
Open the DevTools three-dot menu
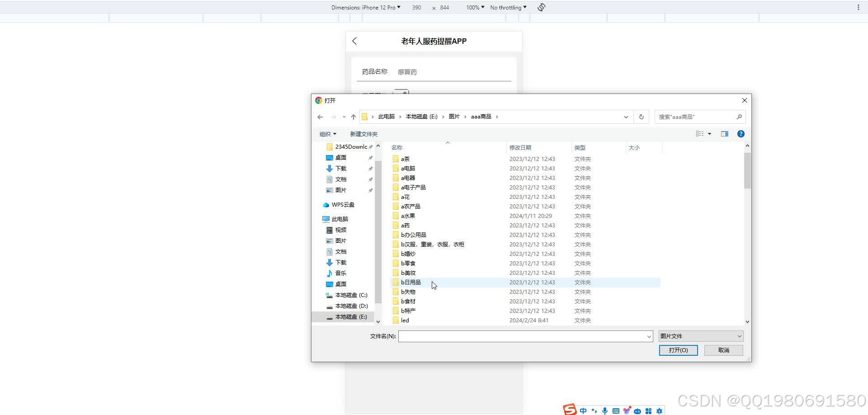tap(859, 7)
